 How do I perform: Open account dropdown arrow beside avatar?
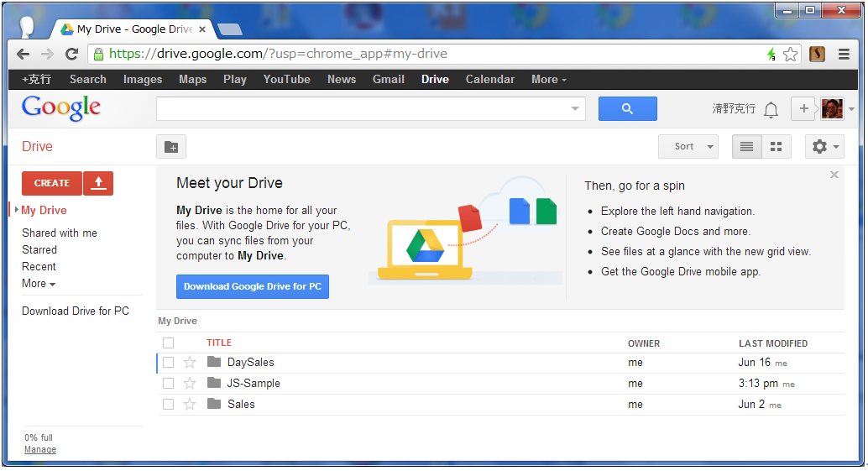coord(851,109)
